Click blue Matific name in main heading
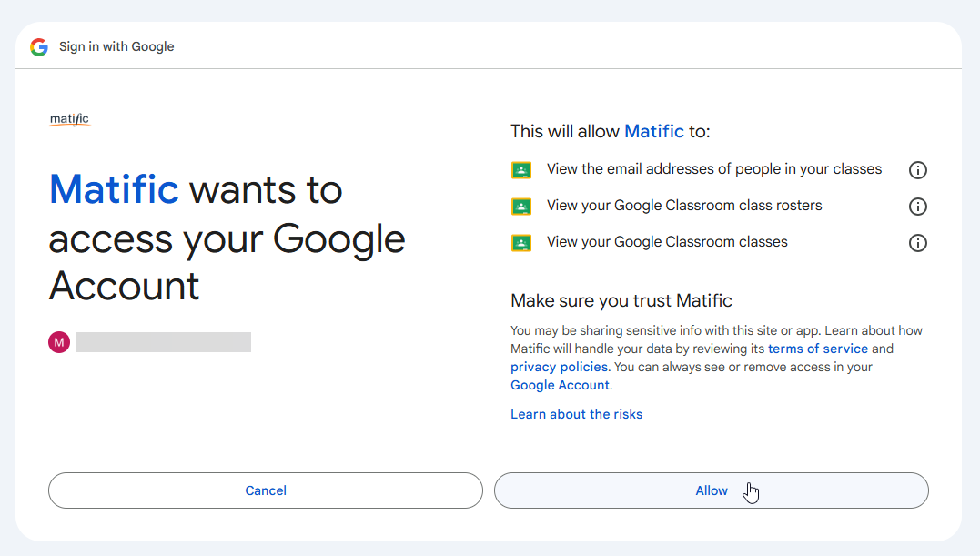The height and width of the screenshot is (556, 980). [x=114, y=189]
